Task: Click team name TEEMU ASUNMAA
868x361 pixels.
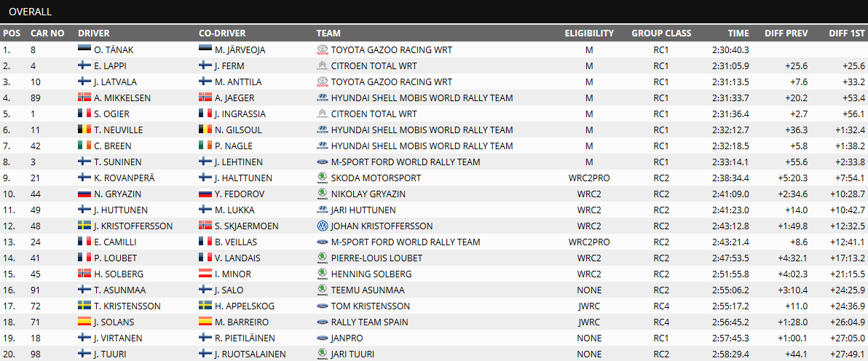Action: pyautogui.click(x=368, y=290)
